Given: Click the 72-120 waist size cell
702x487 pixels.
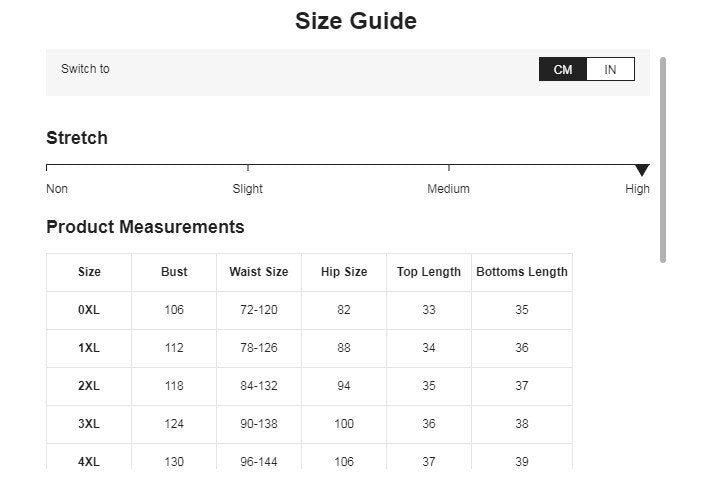Looking at the screenshot, I should click(259, 310).
